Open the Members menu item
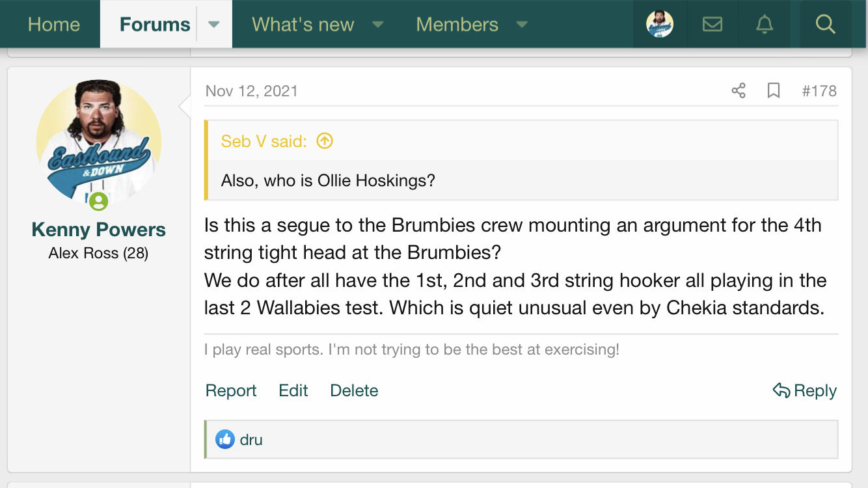Screen dimensions: 868x488 click(x=457, y=25)
